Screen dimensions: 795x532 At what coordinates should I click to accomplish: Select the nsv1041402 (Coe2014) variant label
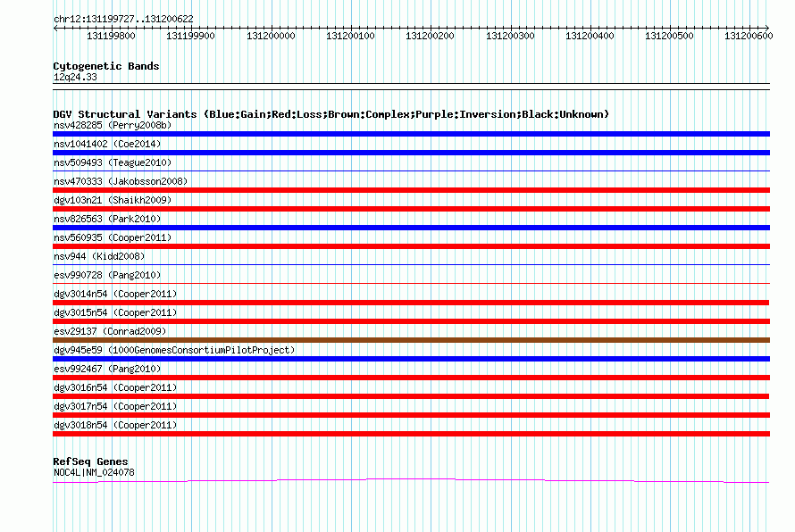[x=107, y=144]
